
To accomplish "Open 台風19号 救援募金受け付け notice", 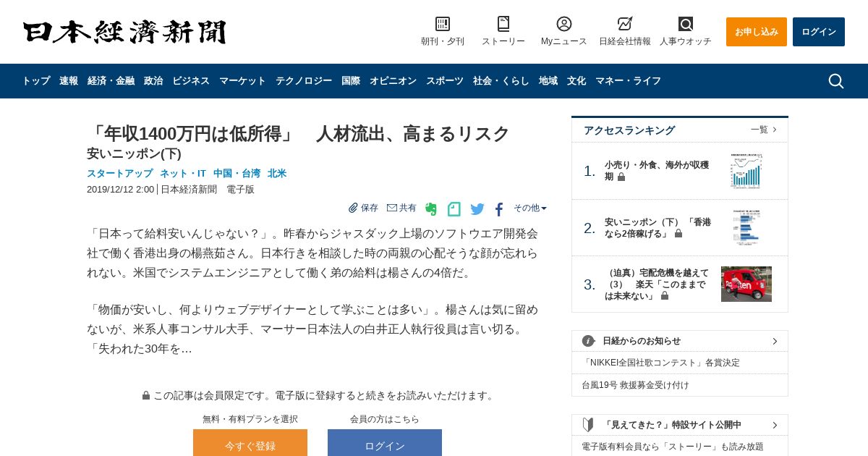I will 635,385.
